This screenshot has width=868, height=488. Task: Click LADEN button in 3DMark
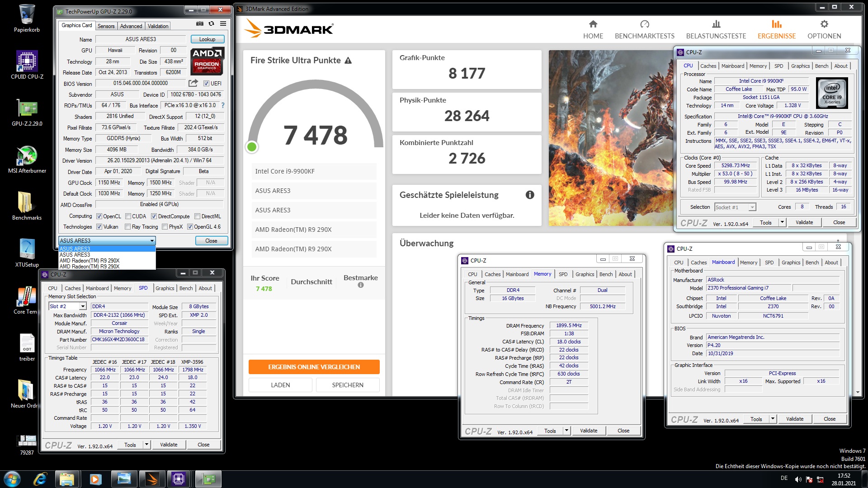(280, 385)
